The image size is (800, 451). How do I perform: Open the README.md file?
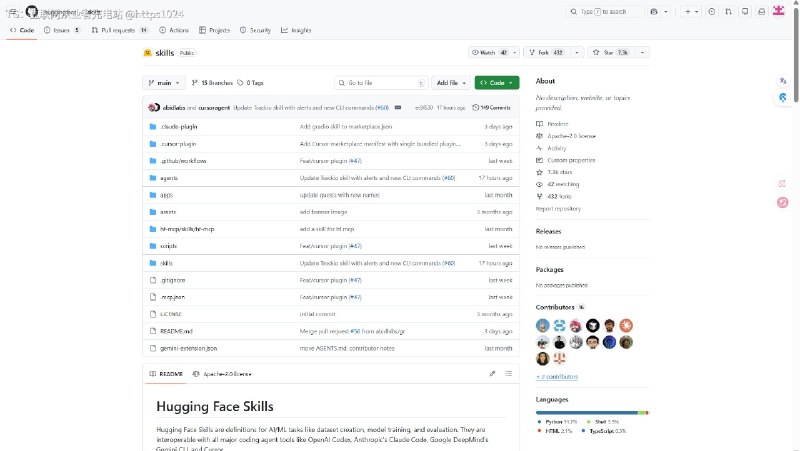(x=176, y=331)
